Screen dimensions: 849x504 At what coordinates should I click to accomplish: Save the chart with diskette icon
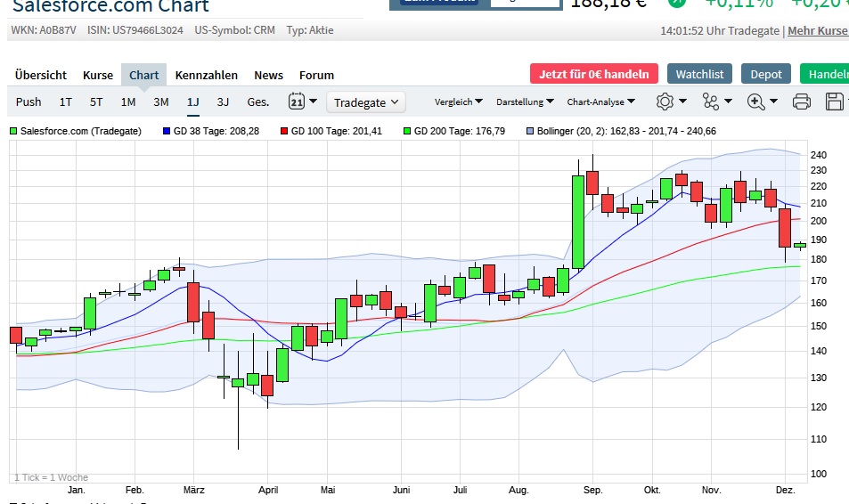point(835,102)
